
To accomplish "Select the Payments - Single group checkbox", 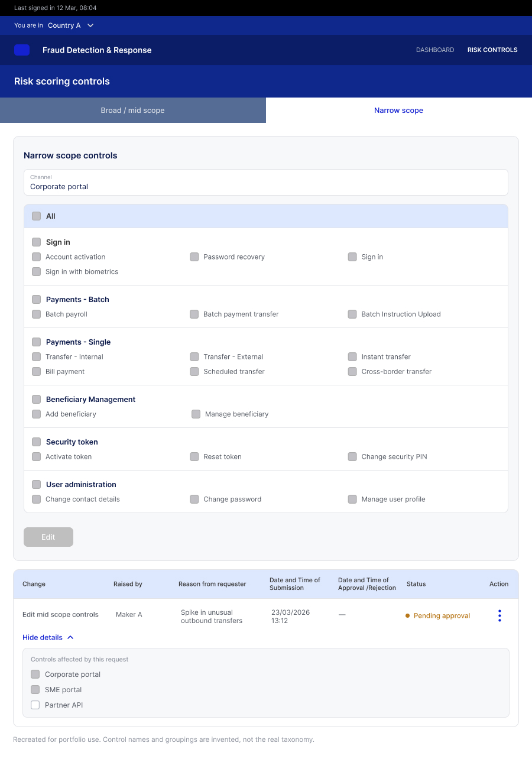I will 37,342.
